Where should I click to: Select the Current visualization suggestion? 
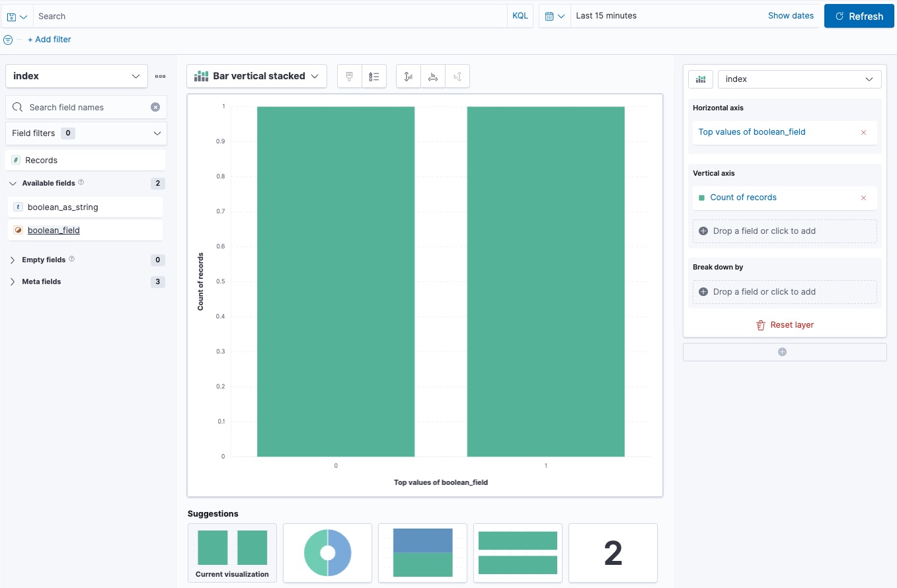[x=232, y=553]
